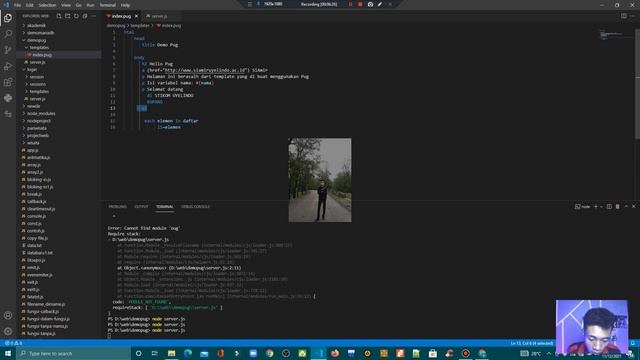Open Explorer more actions ellipsis
The image size is (640, 360).
click(94, 16)
